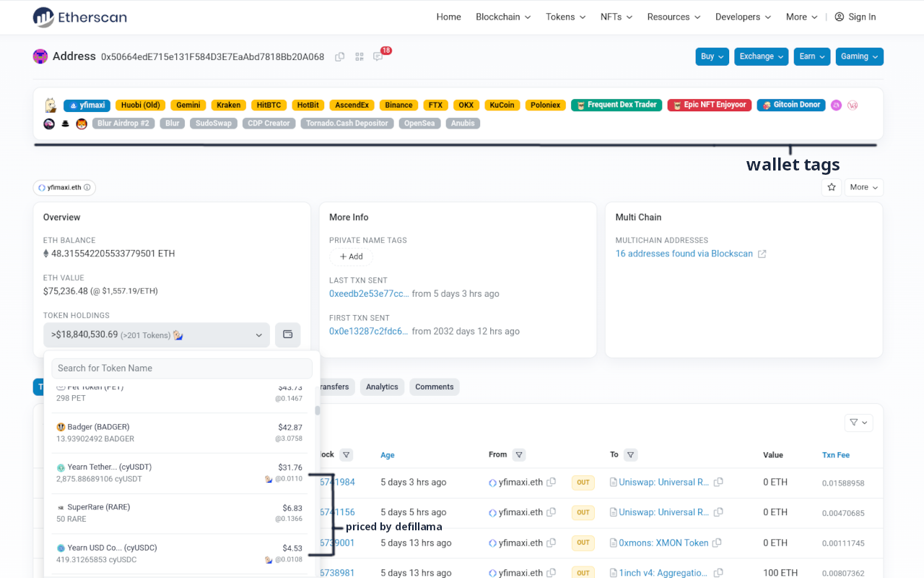Click the DefiLlama price icon on cyUSDC row

[x=269, y=560]
